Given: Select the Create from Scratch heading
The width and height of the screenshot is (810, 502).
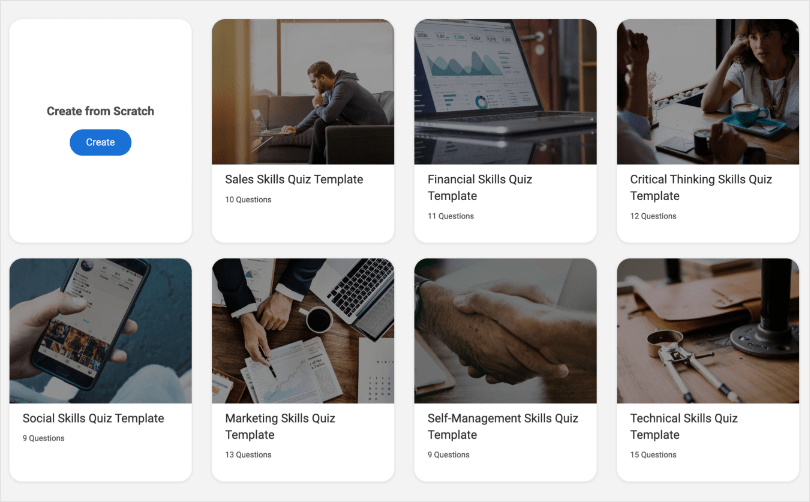Looking at the screenshot, I should [100, 111].
